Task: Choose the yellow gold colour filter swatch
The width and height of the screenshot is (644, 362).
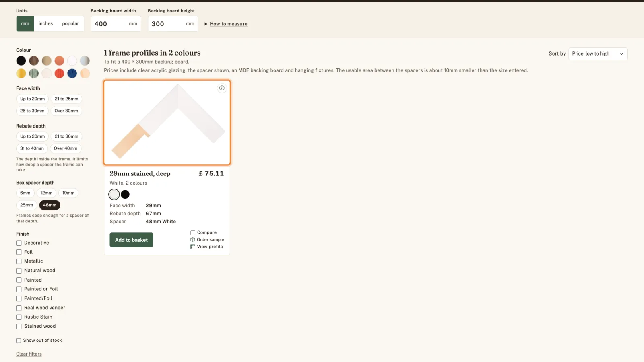Action: click(x=21, y=74)
